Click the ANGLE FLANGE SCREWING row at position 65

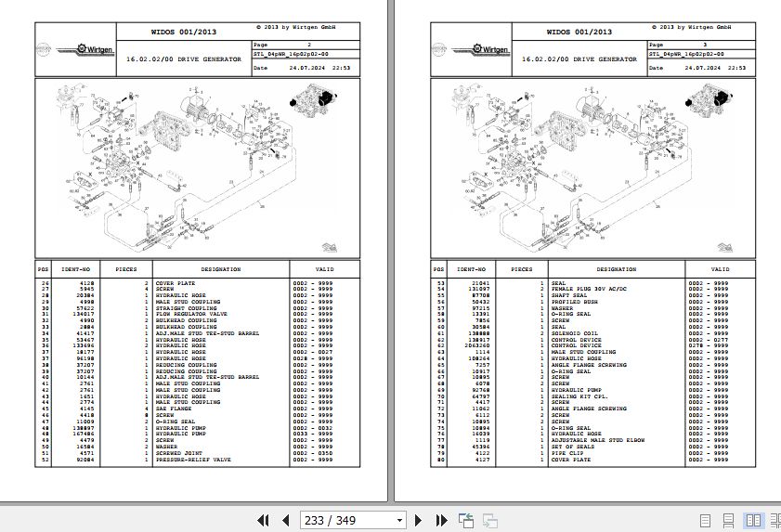592,365
